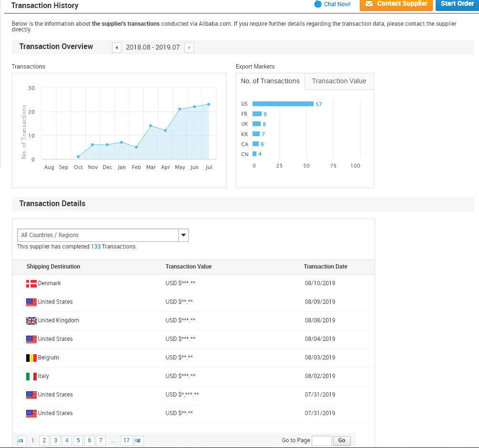Click the 08/02/2019 transaction date
This screenshot has width=479, height=448.
(320, 376)
